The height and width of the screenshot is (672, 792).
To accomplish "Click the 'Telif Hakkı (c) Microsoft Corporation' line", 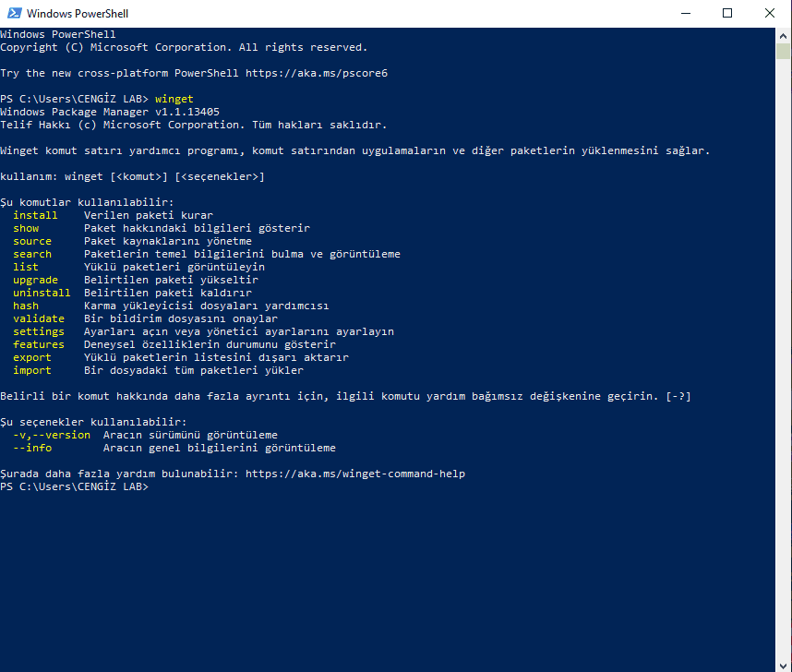I will tap(194, 125).
